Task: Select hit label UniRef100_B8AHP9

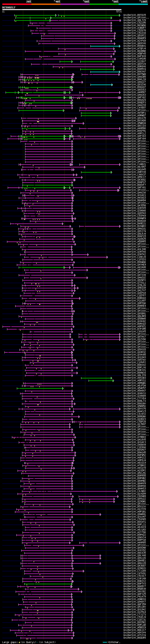Action: (x=135, y=38)
